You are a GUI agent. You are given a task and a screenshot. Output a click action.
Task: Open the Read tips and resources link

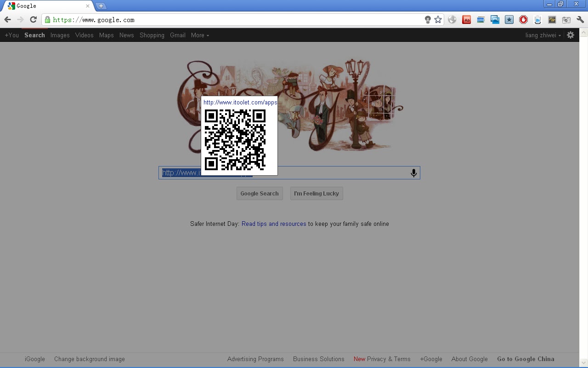[274, 224]
